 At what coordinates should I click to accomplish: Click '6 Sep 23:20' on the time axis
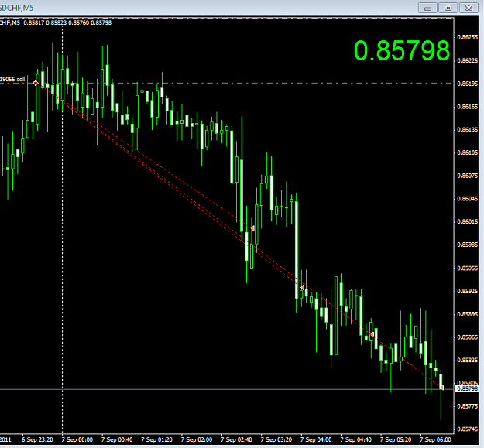click(37, 439)
